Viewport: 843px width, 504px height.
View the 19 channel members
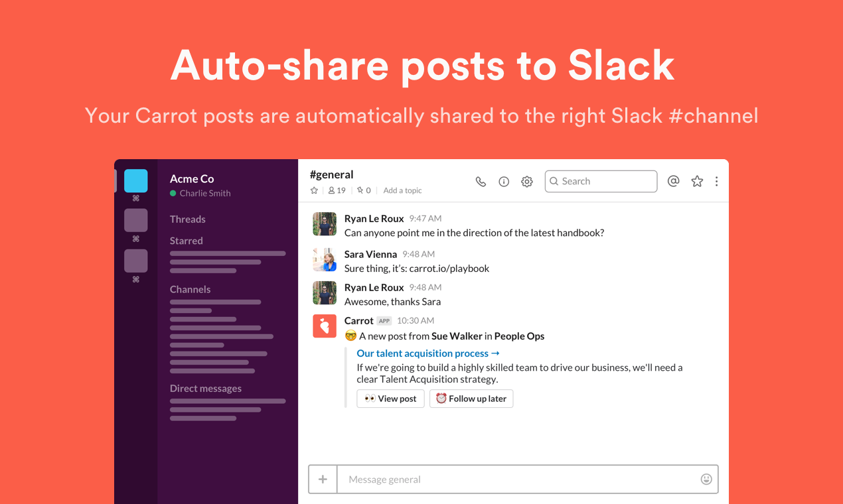pos(337,190)
